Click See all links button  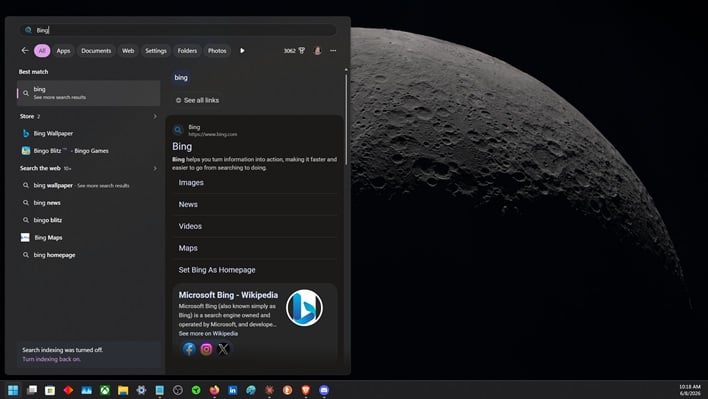click(197, 100)
